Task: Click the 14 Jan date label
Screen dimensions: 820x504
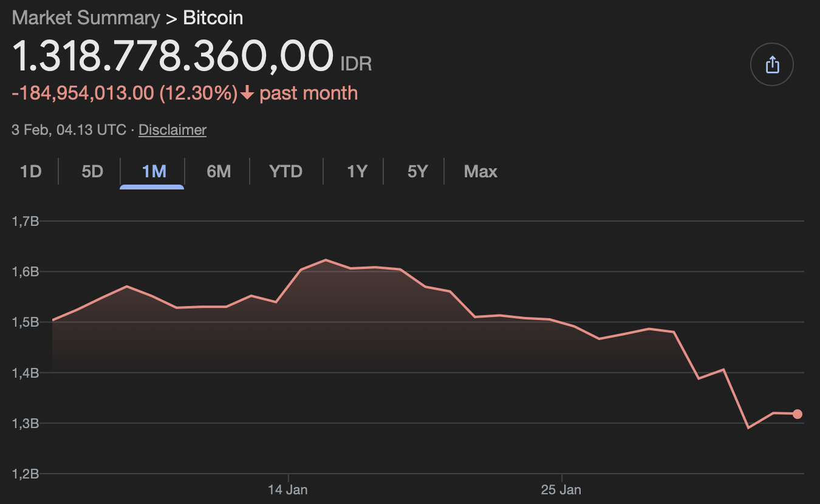Action: (x=288, y=489)
